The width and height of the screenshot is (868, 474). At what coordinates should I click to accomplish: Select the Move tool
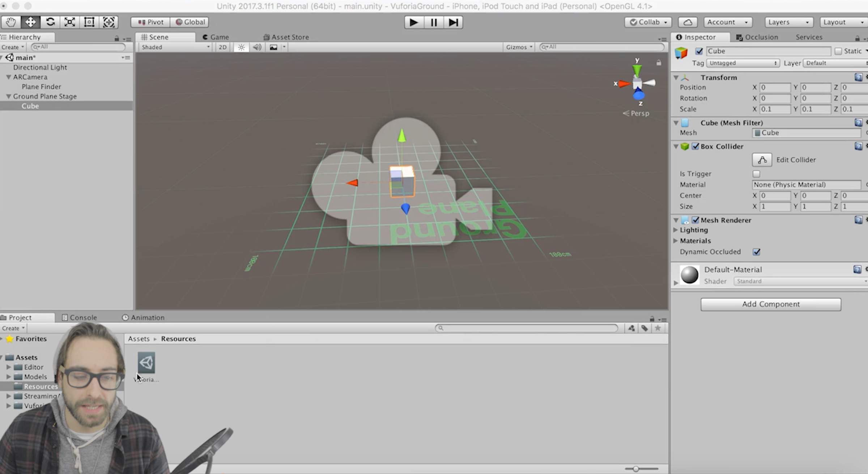pyautogui.click(x=30, y=22)
